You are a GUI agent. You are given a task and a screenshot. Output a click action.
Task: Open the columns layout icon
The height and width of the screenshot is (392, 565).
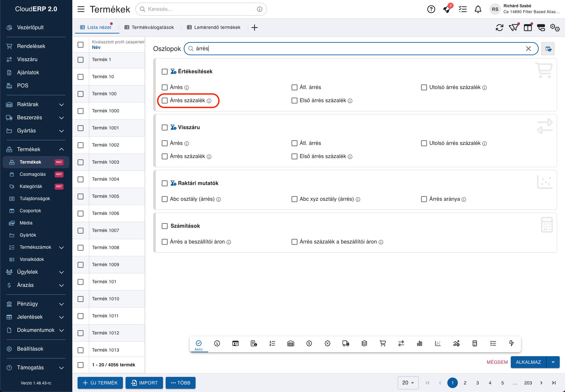click(x=528, y=28)
